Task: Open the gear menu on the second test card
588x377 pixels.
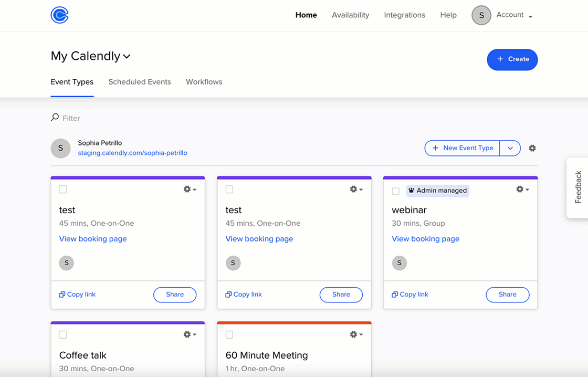Action: click(356, 189)
